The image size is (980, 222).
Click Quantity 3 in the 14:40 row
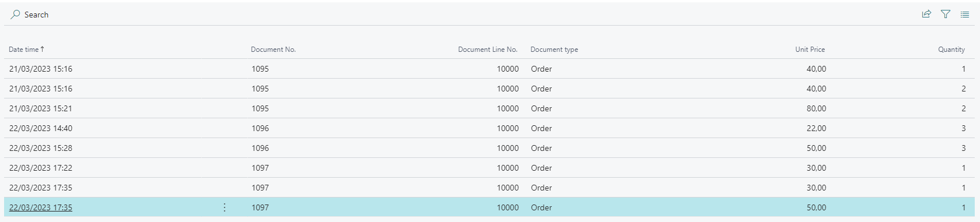(964, 128)
